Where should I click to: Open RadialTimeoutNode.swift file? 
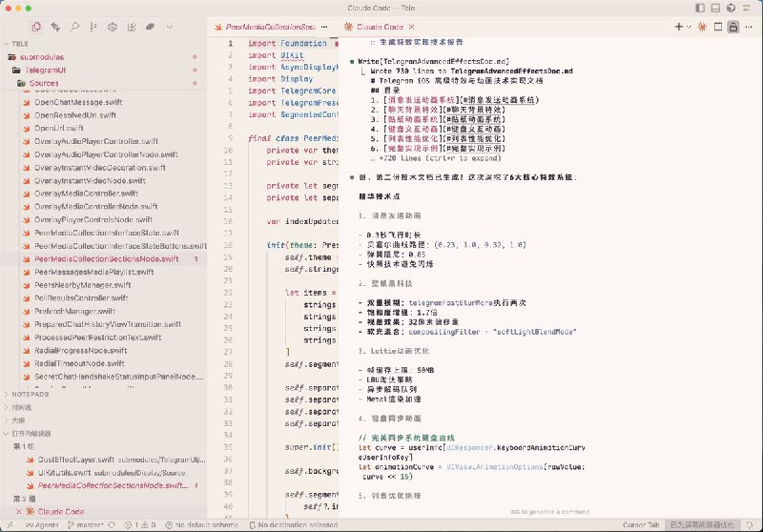click(79, 363)
